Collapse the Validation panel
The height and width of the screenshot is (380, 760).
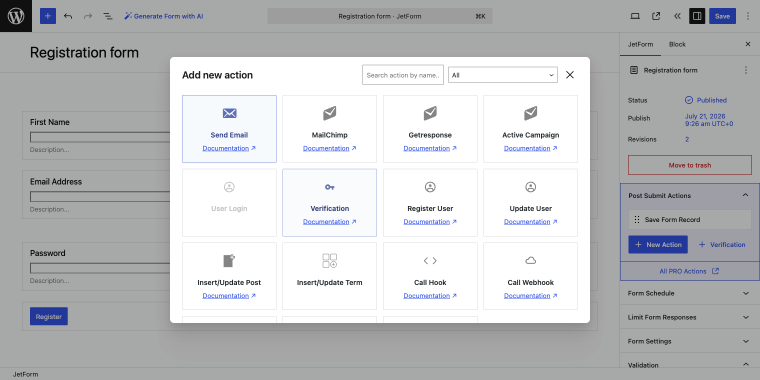689,365
